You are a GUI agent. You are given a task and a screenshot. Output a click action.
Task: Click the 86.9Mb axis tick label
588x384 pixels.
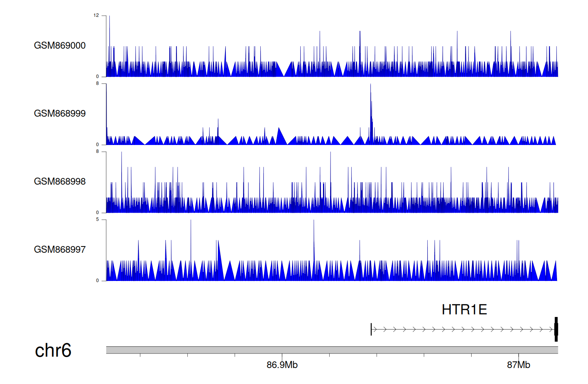coord(282,365)
